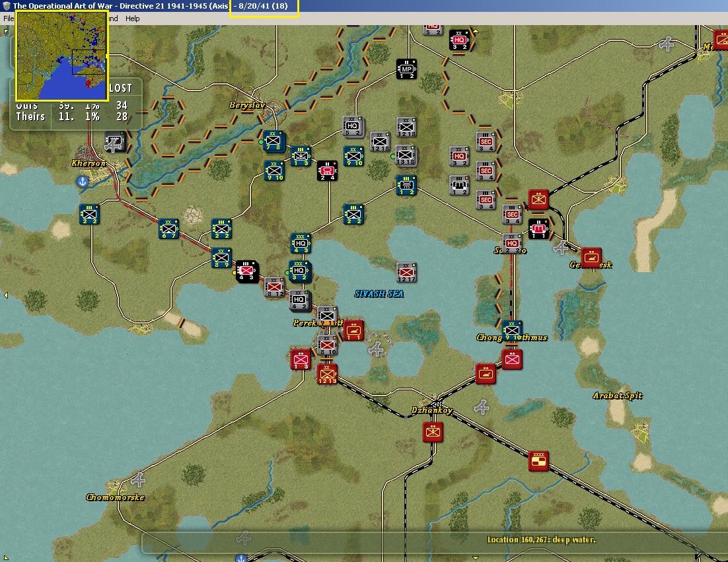Open the File menu
728x562 pixels.
pyautogui.click(x=9, y=18)
